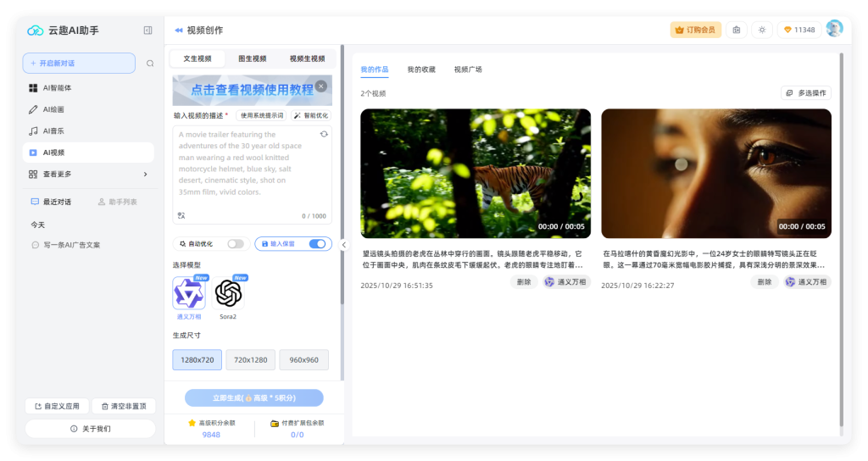
Task: Open the calendar check-in icon in header
Action: 737,30
